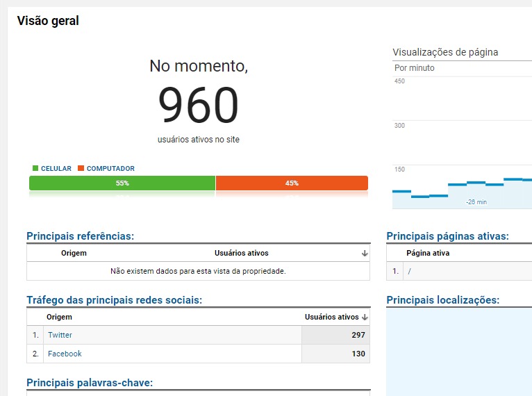
Task: Click the Visão geral page title
Action: [48, 20]
